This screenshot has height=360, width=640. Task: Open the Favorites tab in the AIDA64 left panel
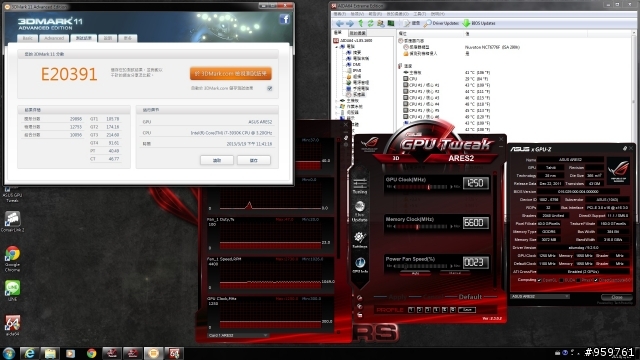(x=358, y=33)
